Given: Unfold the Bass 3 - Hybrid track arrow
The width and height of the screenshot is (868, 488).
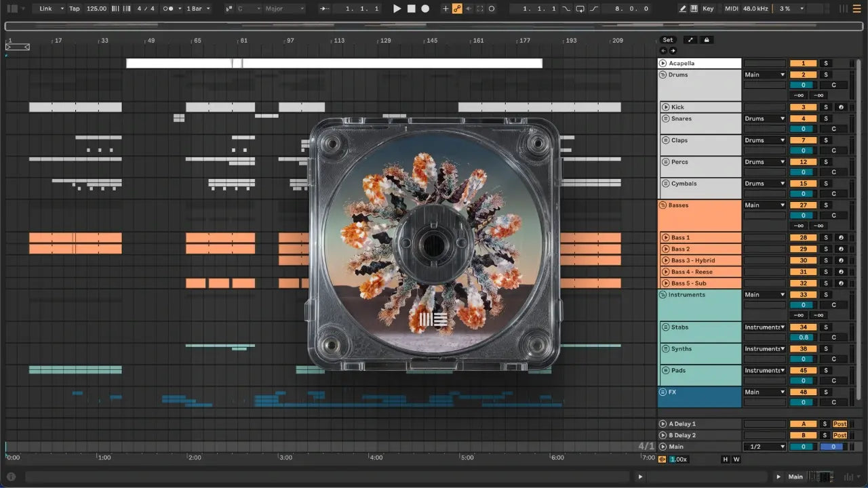Looking at the screenshot, I should tap(666, 260).
